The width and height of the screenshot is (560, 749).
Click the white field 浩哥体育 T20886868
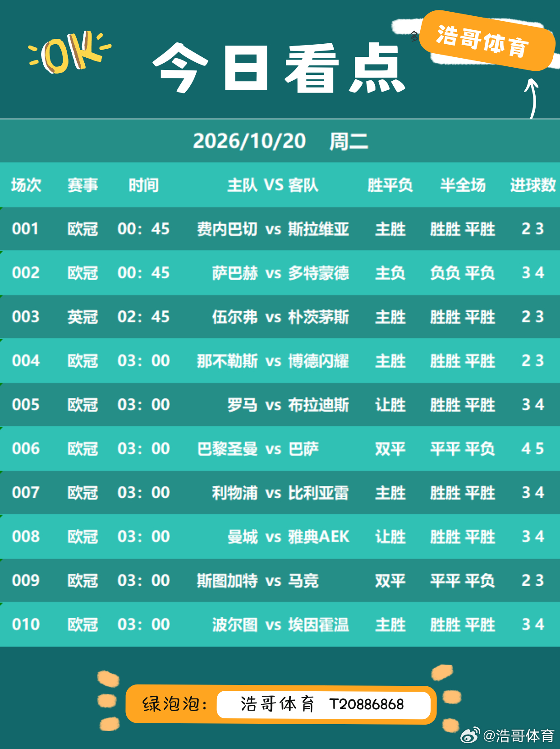point(324,705)
